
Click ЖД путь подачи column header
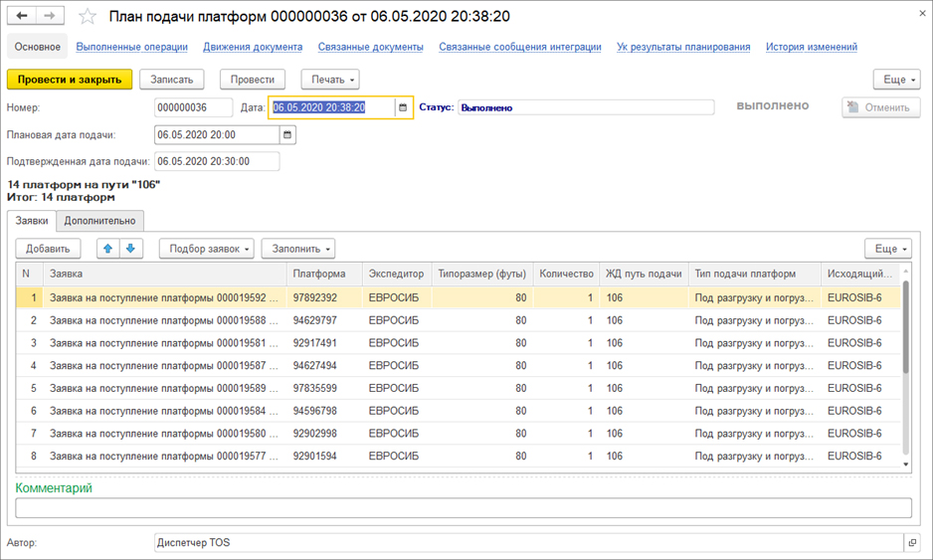[644, 274]
